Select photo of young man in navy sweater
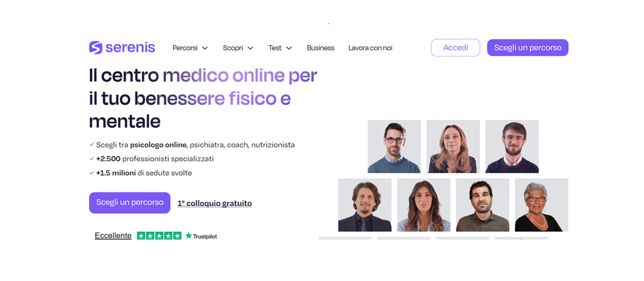Screen dimensions: 644x281 (512, 146)
